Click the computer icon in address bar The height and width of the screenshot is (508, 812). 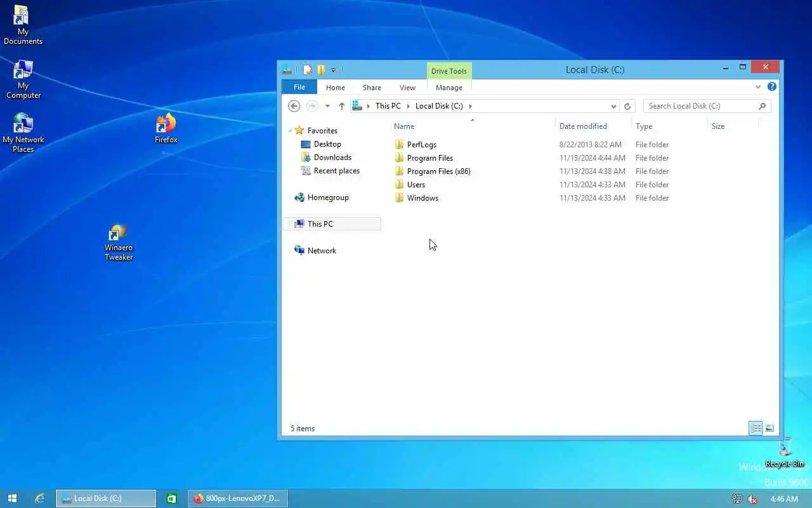pyautogui.click(x=357, y=106)
